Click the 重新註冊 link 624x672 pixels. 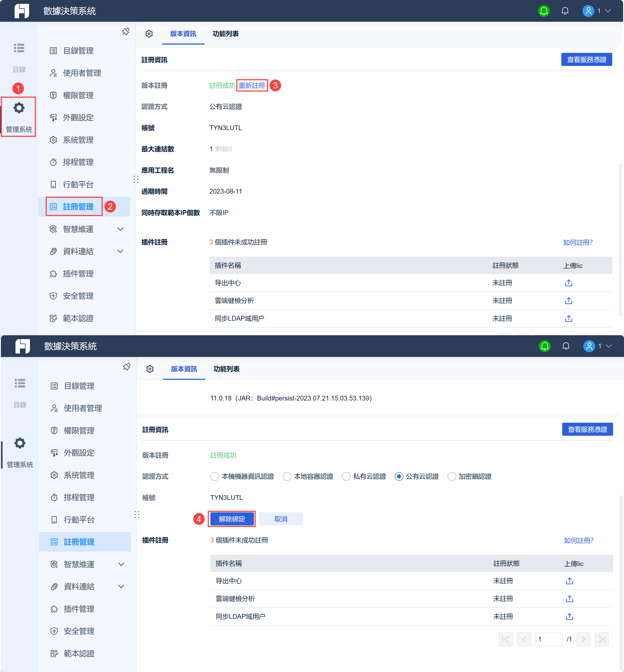pyautogui.click(x=252, y=85)
